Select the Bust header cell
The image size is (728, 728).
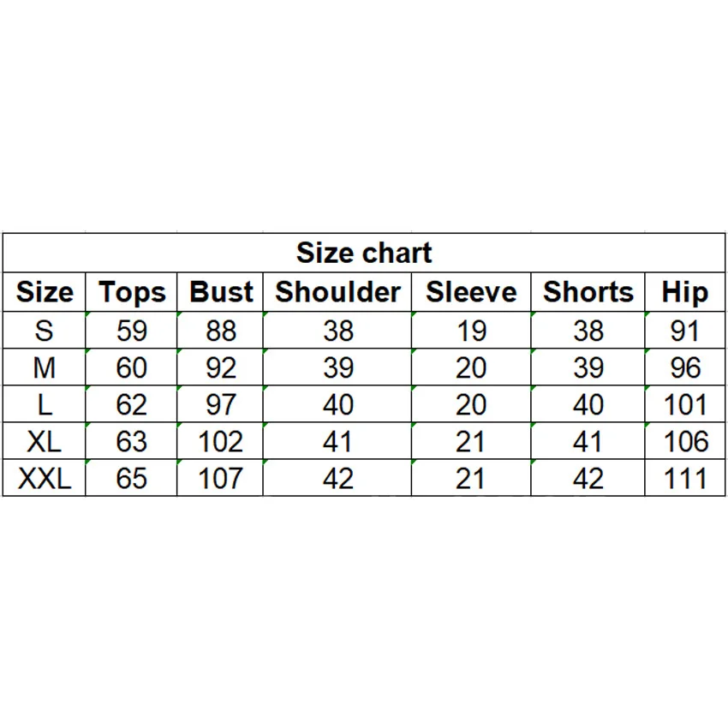pyautogui.click(x=221, y=292)
